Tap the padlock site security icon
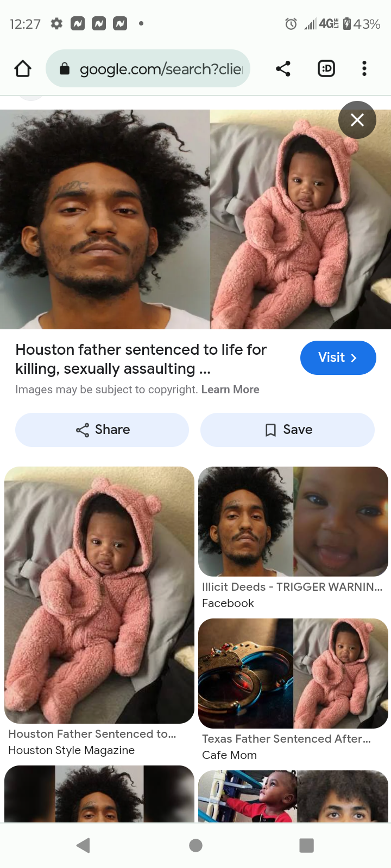391x868 pixels. (x=65, y=68)
